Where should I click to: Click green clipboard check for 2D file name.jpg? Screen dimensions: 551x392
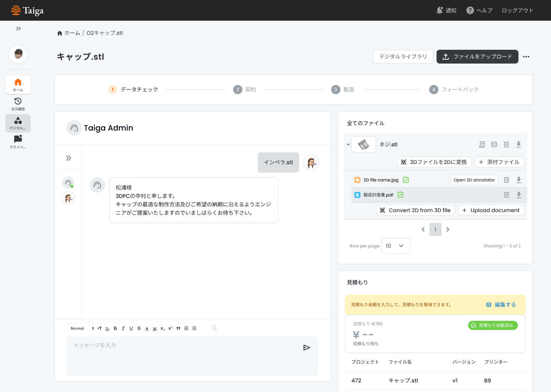tap(406, 180)
